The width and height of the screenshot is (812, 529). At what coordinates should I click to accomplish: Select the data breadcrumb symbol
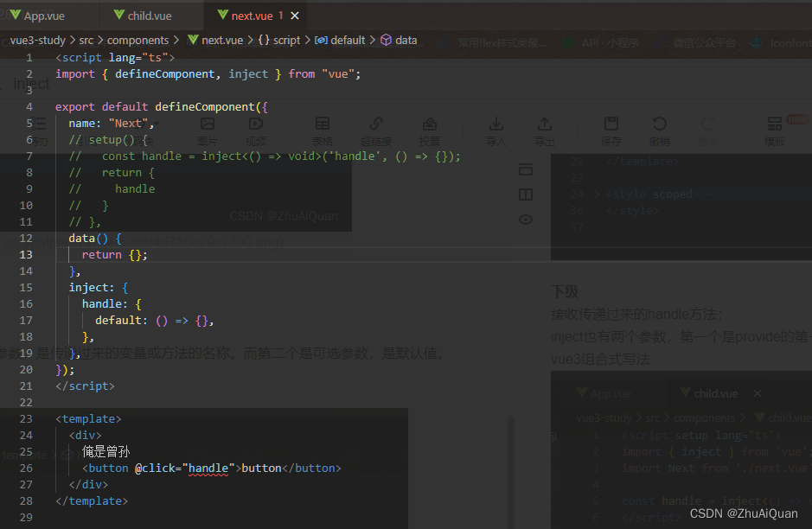coord(399,41)
